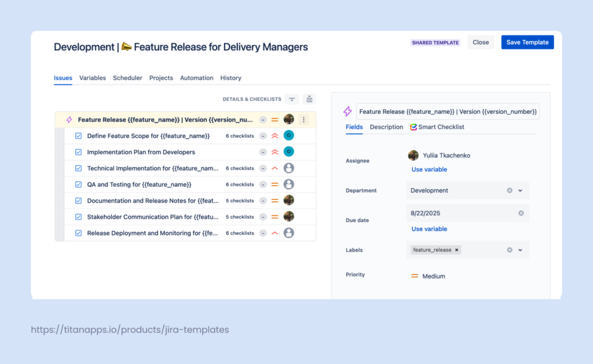Select Define Feature Scope for {{feature_name}} row title
Screen dimensions: 593x364
tap(148, 136)
